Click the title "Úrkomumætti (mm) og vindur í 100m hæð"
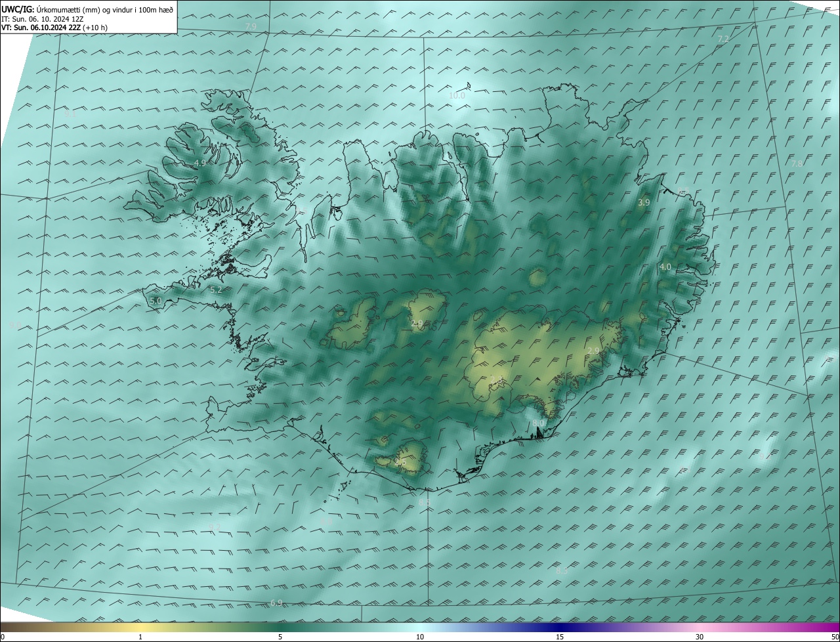The image size is (840, 642). click(104, 9)
